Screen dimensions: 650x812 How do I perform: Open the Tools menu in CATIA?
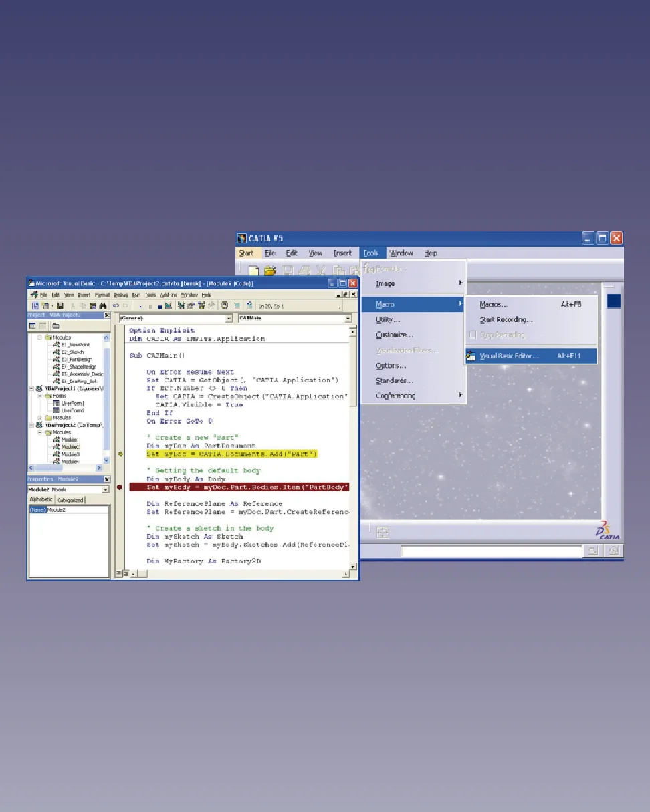coord(370,253)
